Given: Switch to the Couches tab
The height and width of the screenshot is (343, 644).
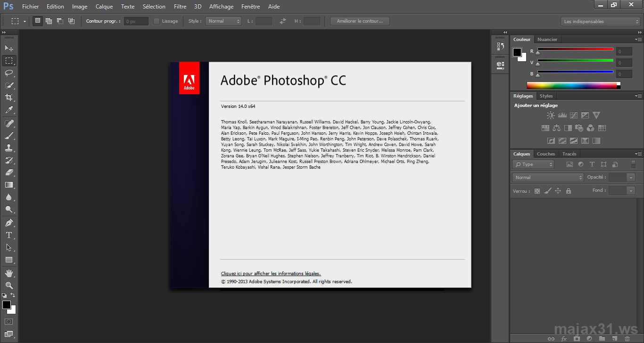Looking at the screenshot, I should pos(546,154).
